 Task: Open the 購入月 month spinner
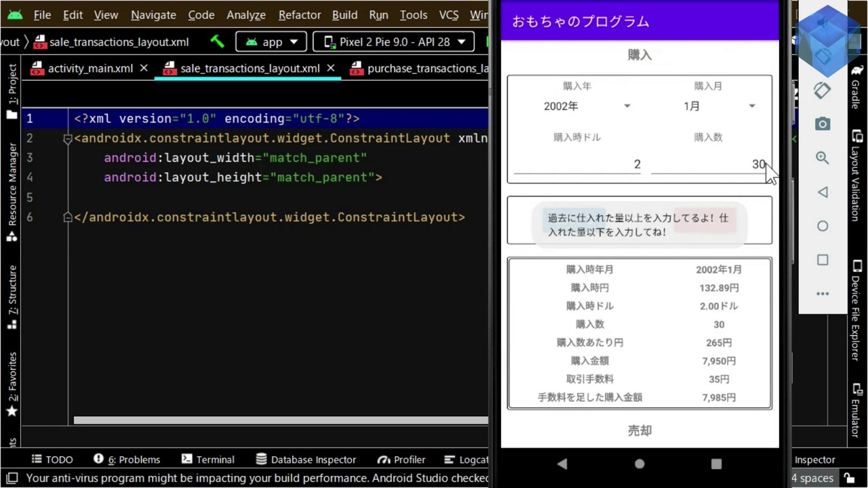click(719, 106)
